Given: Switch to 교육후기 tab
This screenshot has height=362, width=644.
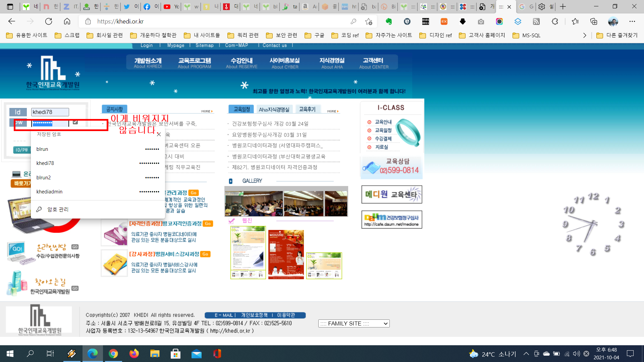Looking at the screenshot, I should click(x=307, y=109).
